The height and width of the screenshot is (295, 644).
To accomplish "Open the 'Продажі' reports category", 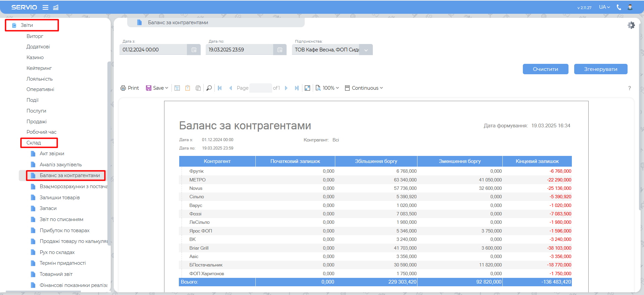I will tap(37, 122).
